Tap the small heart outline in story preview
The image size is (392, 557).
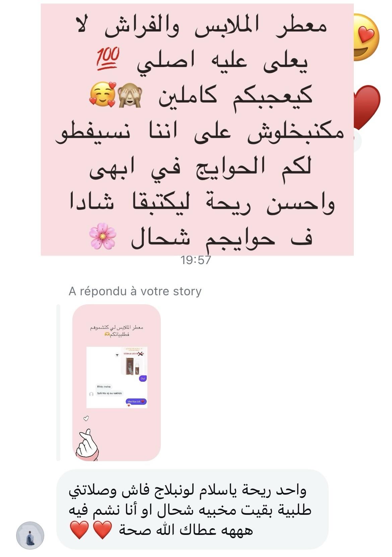click(86, 418)
